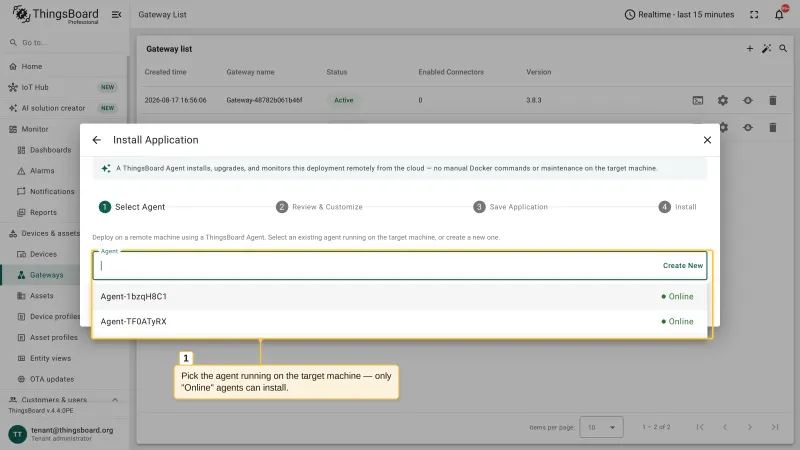Image resolution: width=800 pixels, height=450 pixels.
Task: Sort by Enabled Connectors column header
Action: (x=451, y=72)
